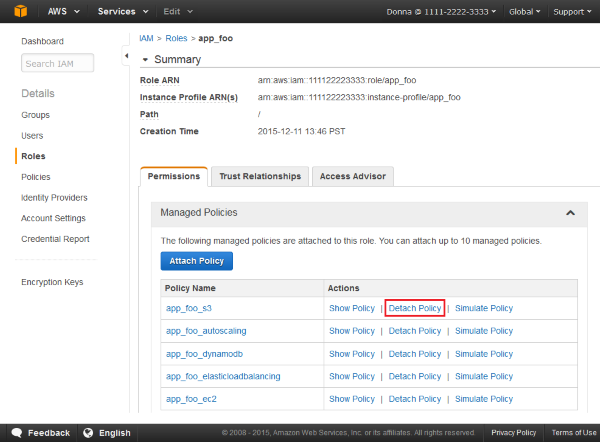The height and width of the screenshot is (442, 600).
Task: Click the Feedback speech bubble icon
Action: 17,433
